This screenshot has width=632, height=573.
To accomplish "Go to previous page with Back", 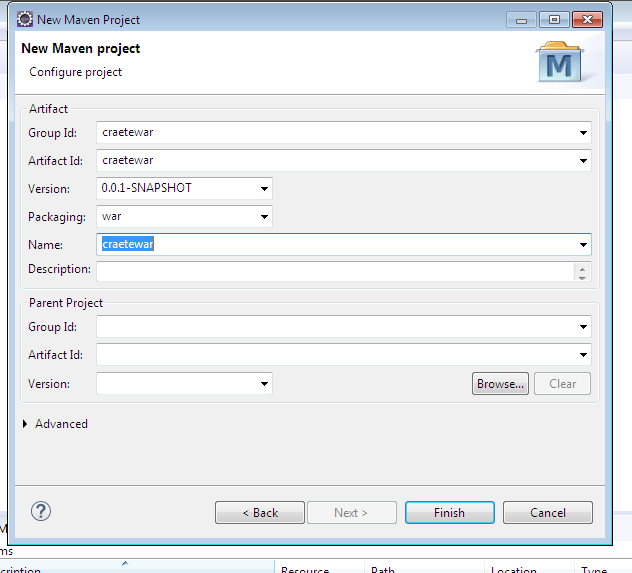I will (x=260, y=513).
